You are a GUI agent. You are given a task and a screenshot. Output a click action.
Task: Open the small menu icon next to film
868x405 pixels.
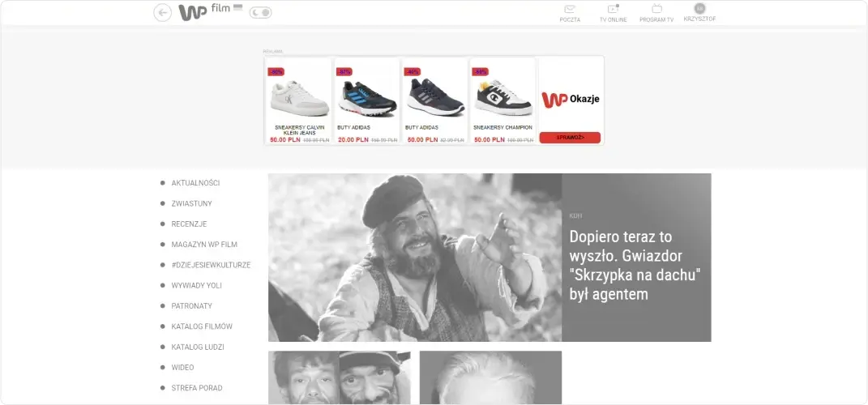point(238,7)
